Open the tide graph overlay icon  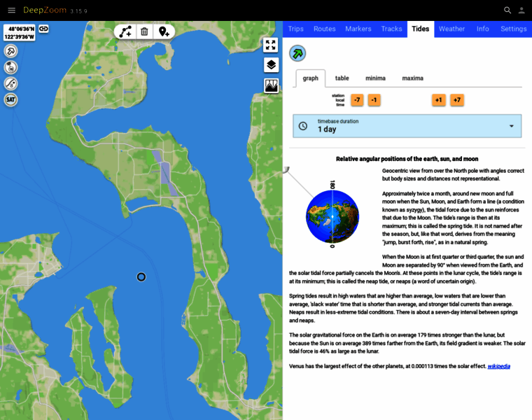271,85
